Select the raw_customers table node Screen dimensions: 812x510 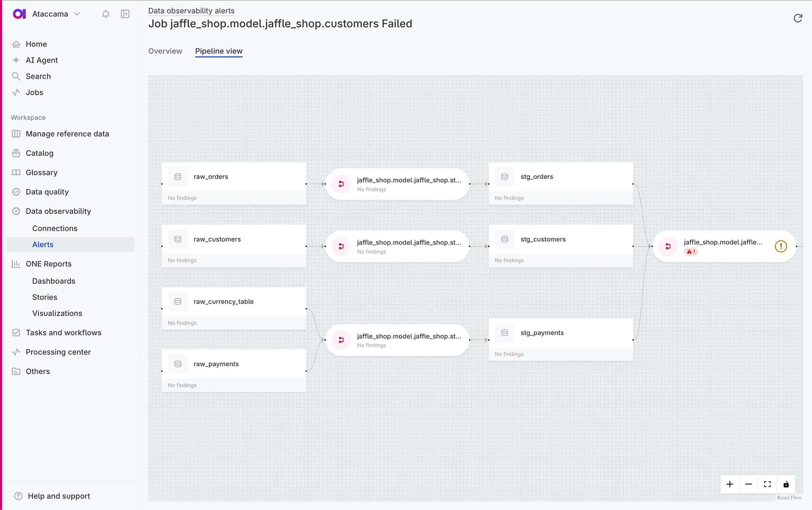tap(234, 240)
